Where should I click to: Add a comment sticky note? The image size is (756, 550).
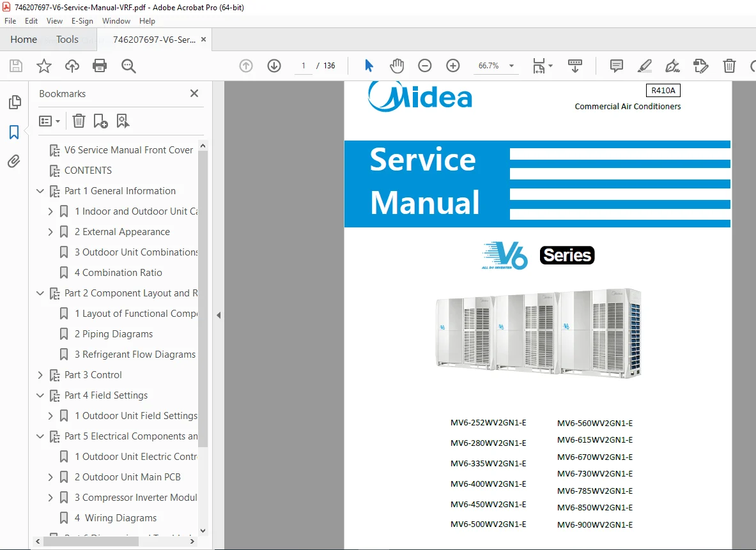[x=616, y=66]
